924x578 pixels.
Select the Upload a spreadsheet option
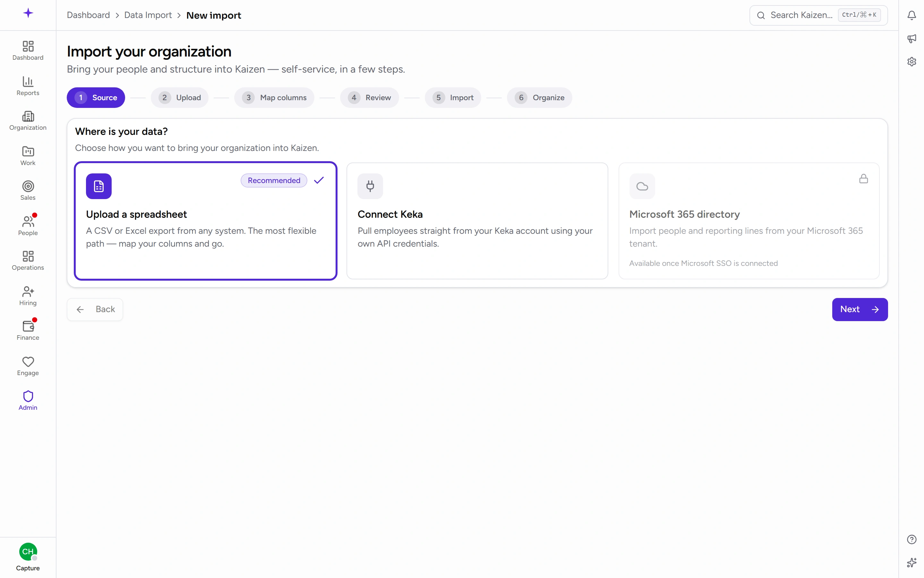click(205, 221)
